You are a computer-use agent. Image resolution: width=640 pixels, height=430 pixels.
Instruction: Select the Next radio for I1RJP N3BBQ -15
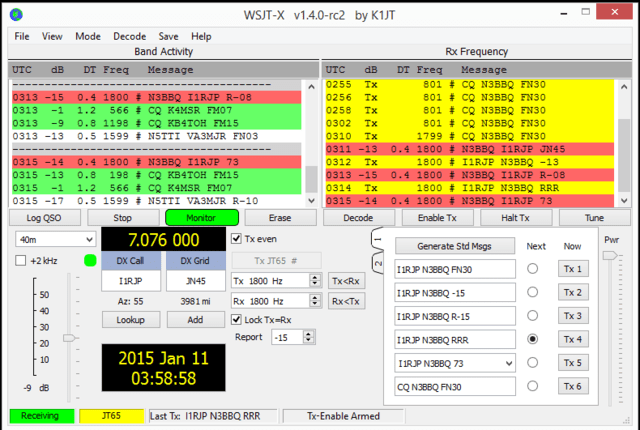[532, 292]
